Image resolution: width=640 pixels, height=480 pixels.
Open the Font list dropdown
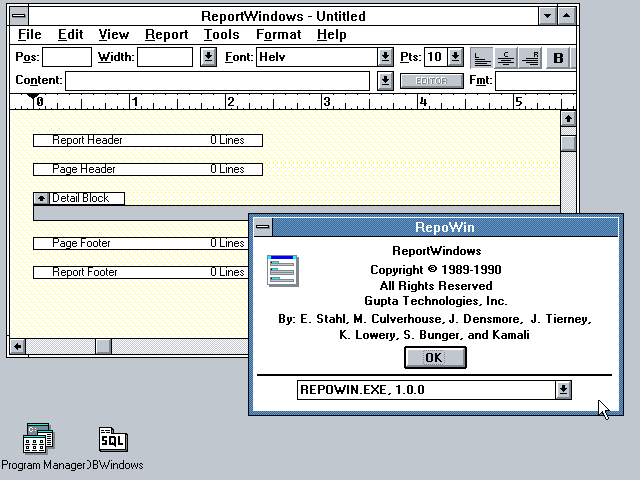(x=385, y=57)
